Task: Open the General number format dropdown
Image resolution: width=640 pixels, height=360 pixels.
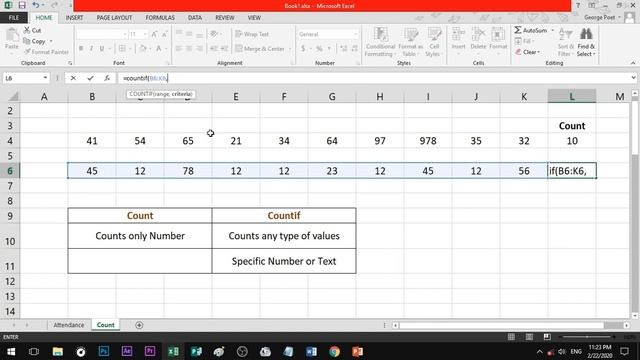Action: pos(356,34)
